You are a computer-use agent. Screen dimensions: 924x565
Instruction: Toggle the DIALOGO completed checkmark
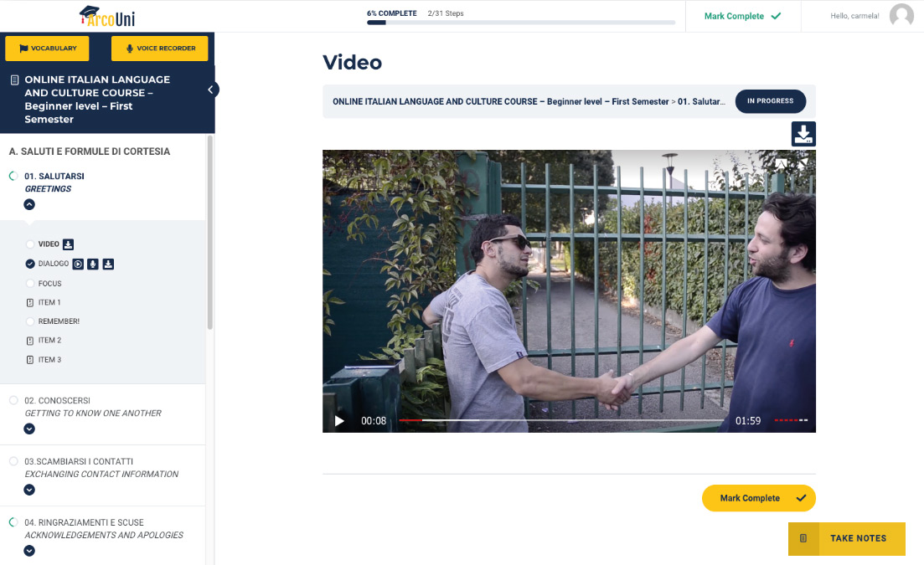(x=30, y=264)
